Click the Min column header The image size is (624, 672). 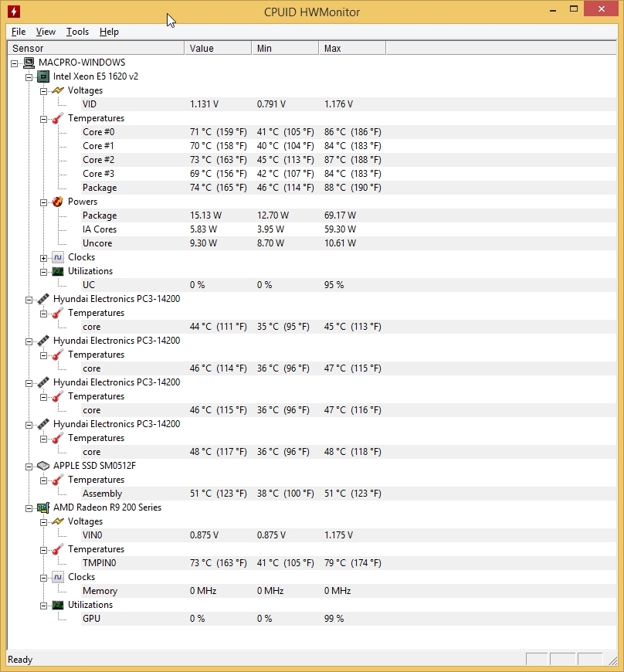(285, 49)
